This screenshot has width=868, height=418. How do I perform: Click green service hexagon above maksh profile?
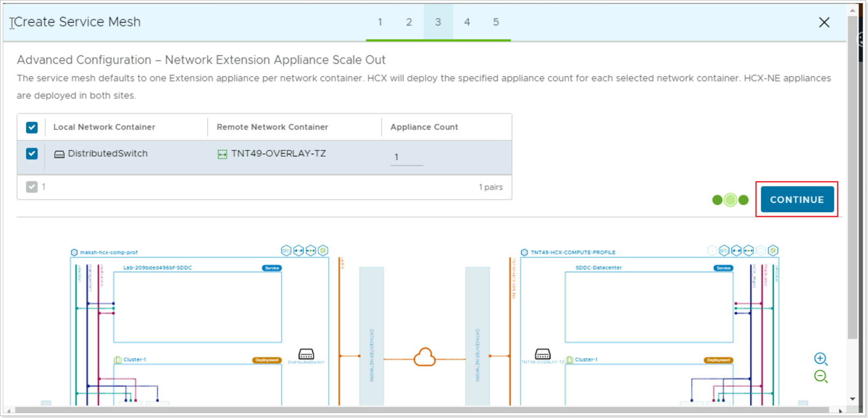coord(323,250)
